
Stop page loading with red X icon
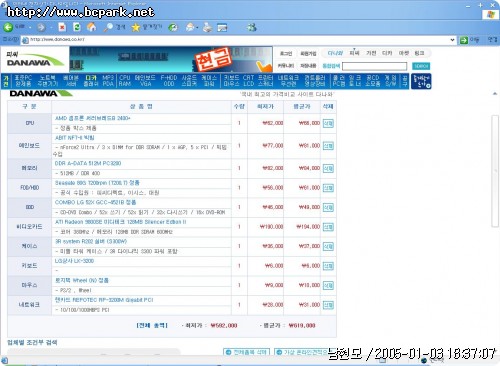(62, 27)
